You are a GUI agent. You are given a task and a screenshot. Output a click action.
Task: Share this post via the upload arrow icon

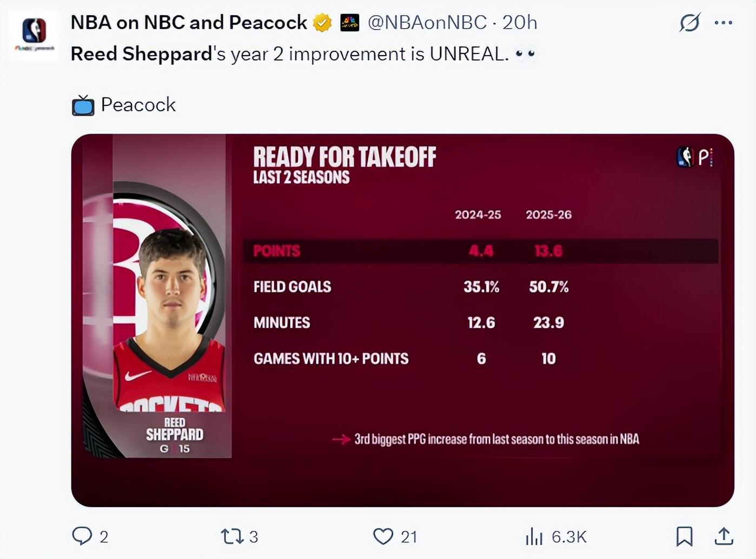click(x=724, y=536)
